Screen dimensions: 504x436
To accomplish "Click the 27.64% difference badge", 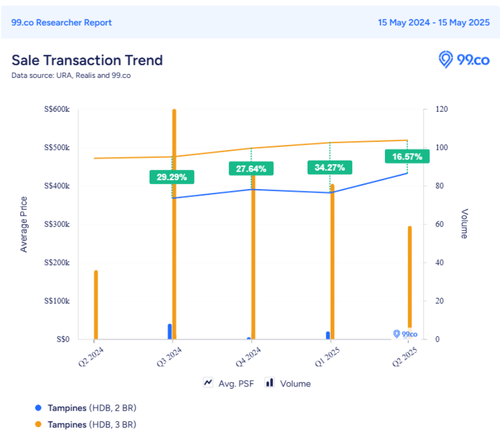I will [251, 168].
